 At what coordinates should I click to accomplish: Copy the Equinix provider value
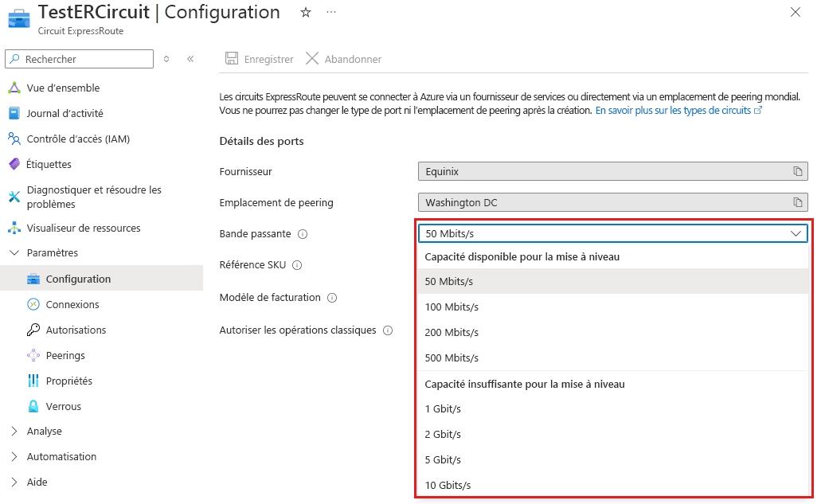[x=797, y=171]
